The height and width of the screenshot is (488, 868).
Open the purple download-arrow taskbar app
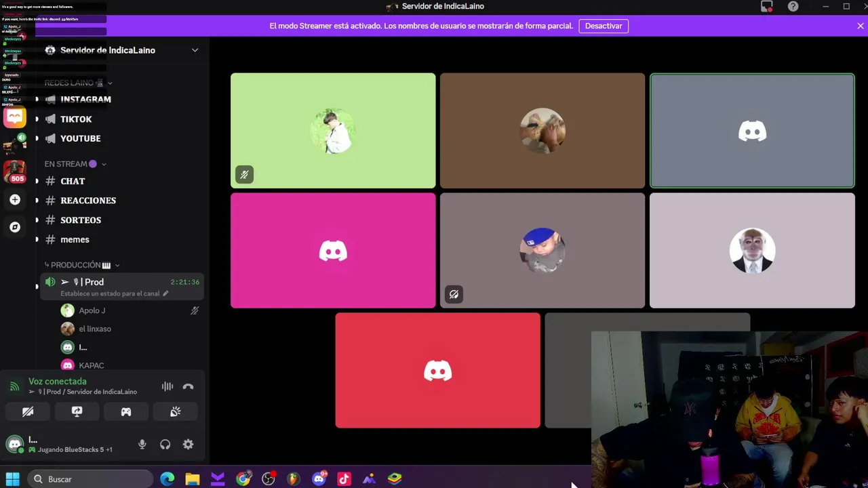[x=218, y=479]
